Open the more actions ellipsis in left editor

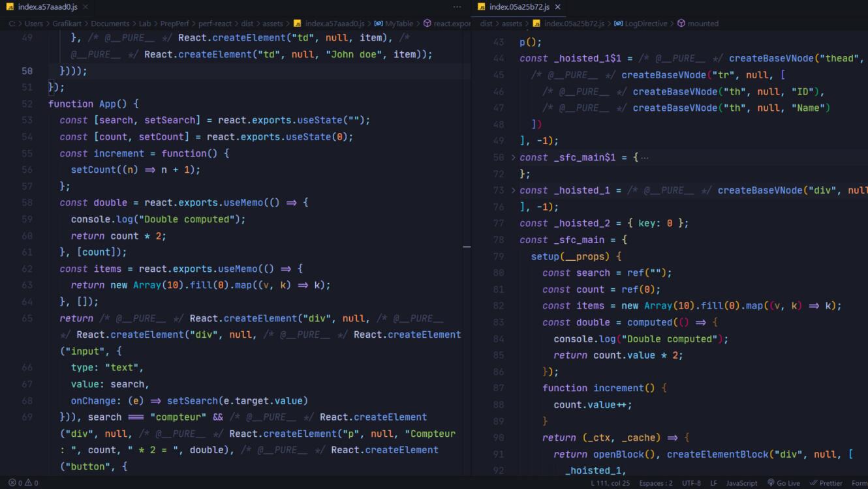457,7
